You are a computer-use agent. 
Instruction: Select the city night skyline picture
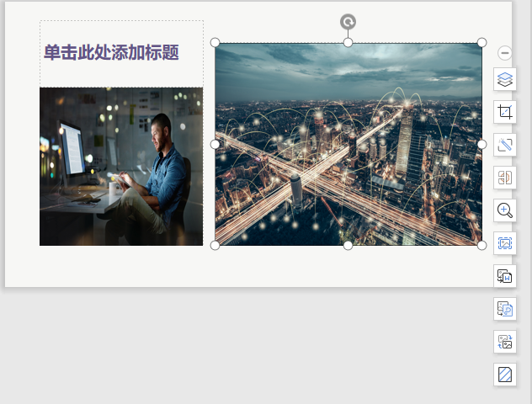tap(348, 144)
